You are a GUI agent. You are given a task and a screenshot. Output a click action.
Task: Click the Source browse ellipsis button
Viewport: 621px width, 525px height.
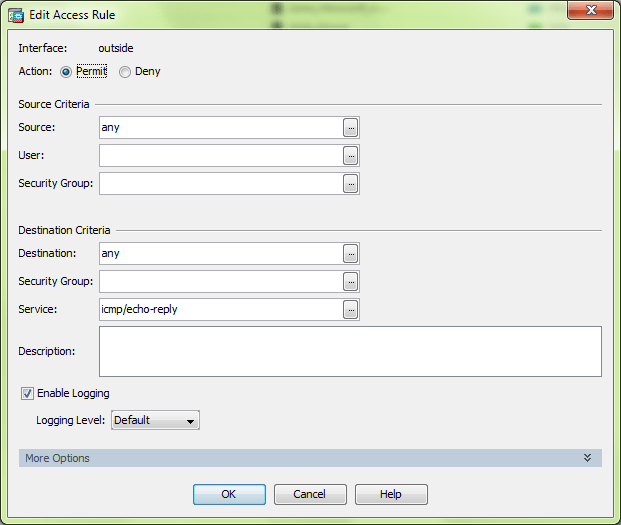tap(350, 127)
